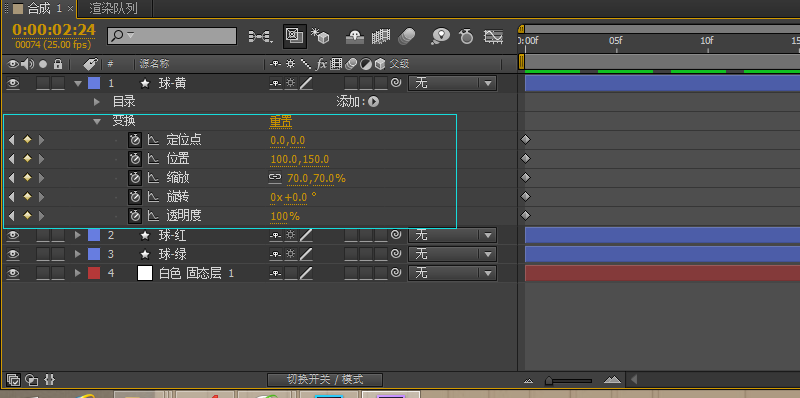The image size is (800, 398).
Task: Select the 缩放 keyframe in timeline
Action: (x=526, y=178)
